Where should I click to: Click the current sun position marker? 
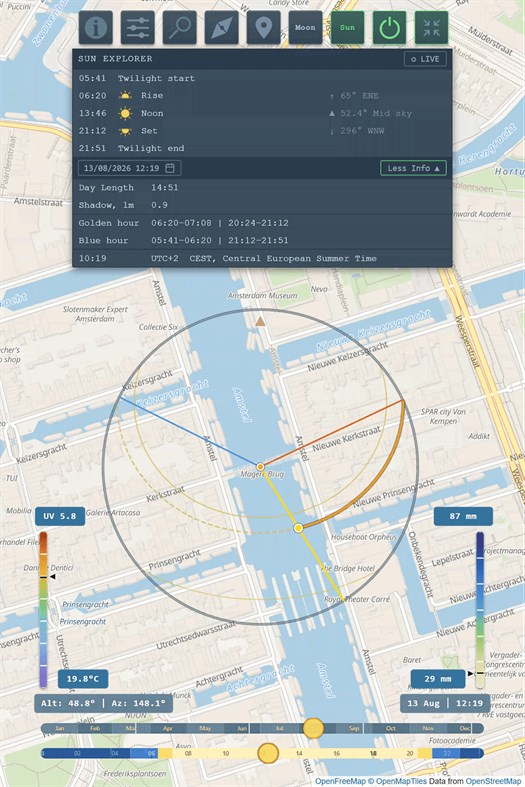(x=299, y=528)
